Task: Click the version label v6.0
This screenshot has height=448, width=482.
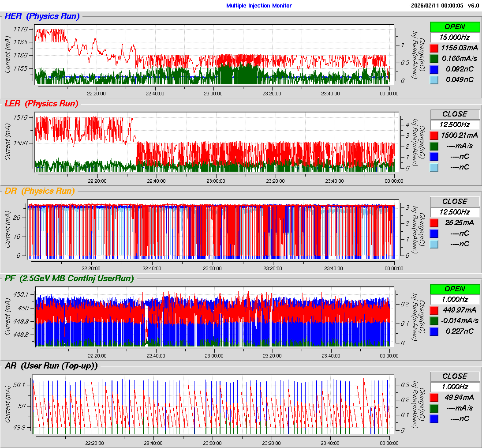Action: click(x=473, y=6)
